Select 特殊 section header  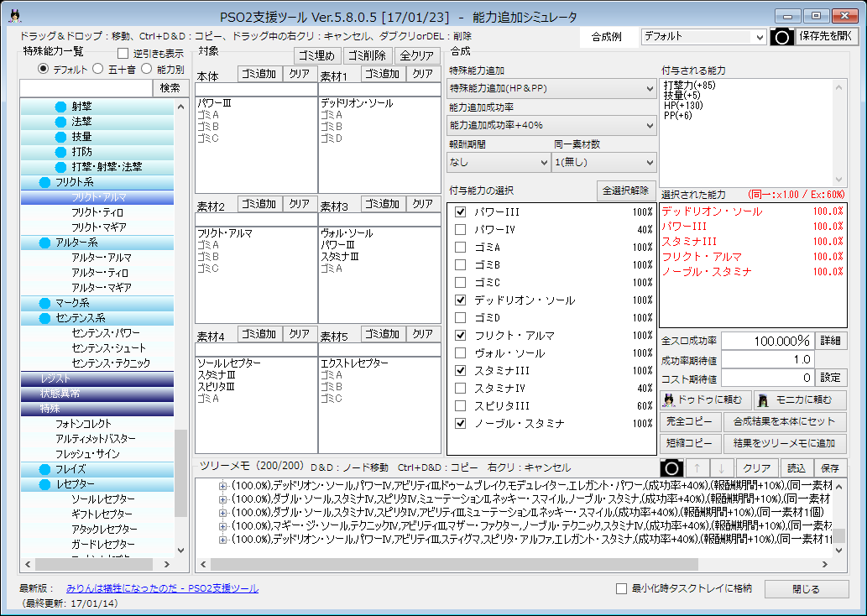click(x=97, y=409)
